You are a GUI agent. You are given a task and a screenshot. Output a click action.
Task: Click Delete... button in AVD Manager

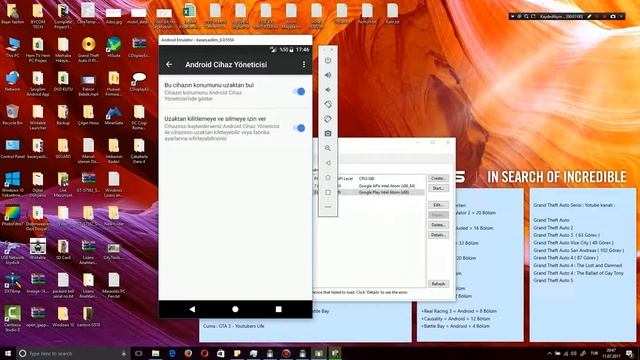[x=438, y=225]
